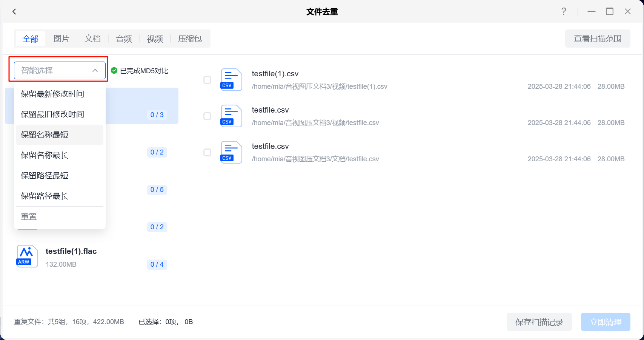
Task: Choose 保留最新修改时间 from the dropdown
Action: coord(52,94)
